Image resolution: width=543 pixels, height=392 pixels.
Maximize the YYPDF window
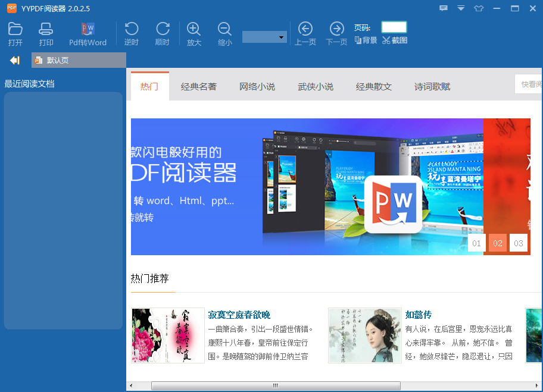click(x=515, y=8)
